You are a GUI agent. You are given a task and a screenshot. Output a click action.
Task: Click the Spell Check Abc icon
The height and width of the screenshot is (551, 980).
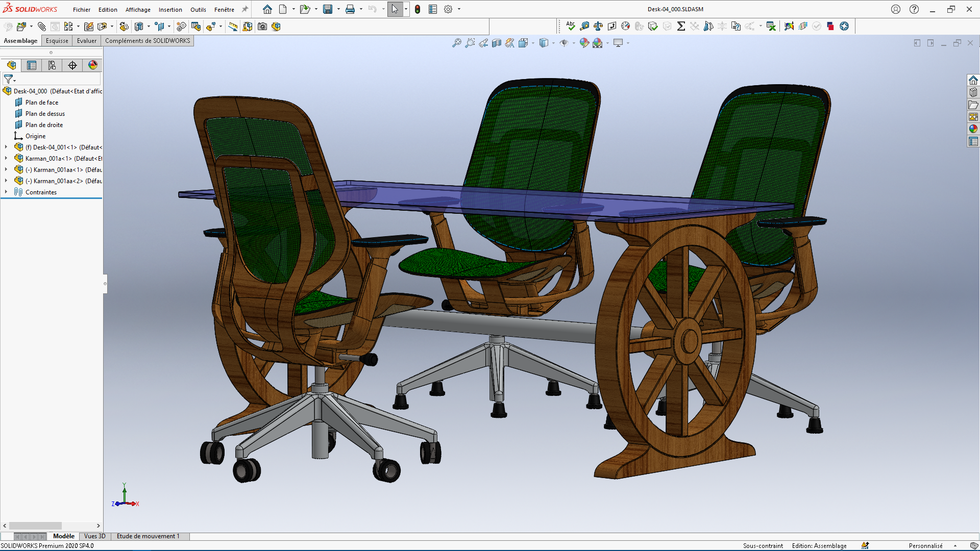[571, 26]
